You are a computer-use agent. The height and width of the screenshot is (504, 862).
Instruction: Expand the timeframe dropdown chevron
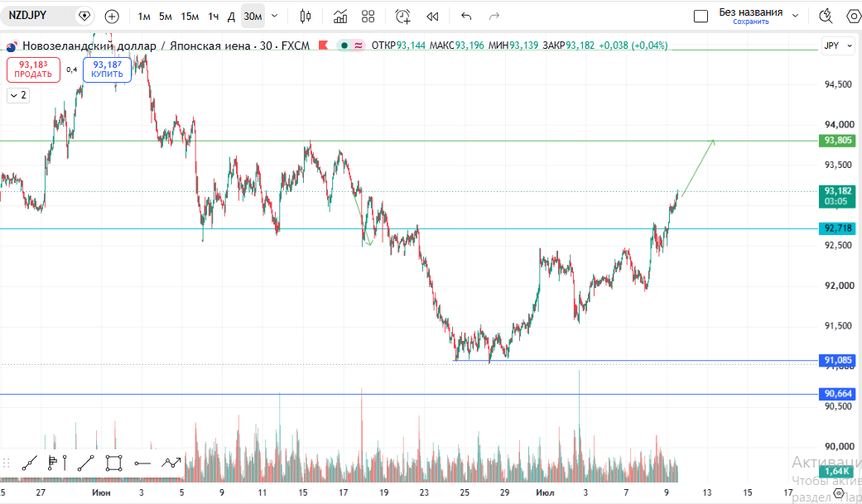(x=275, y=17)
